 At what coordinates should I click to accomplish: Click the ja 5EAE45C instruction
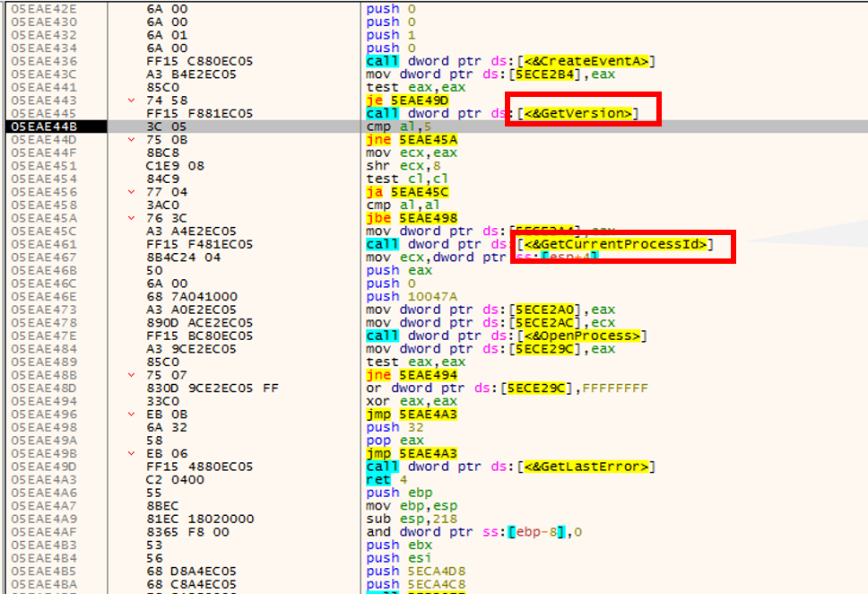coord(407,192)
